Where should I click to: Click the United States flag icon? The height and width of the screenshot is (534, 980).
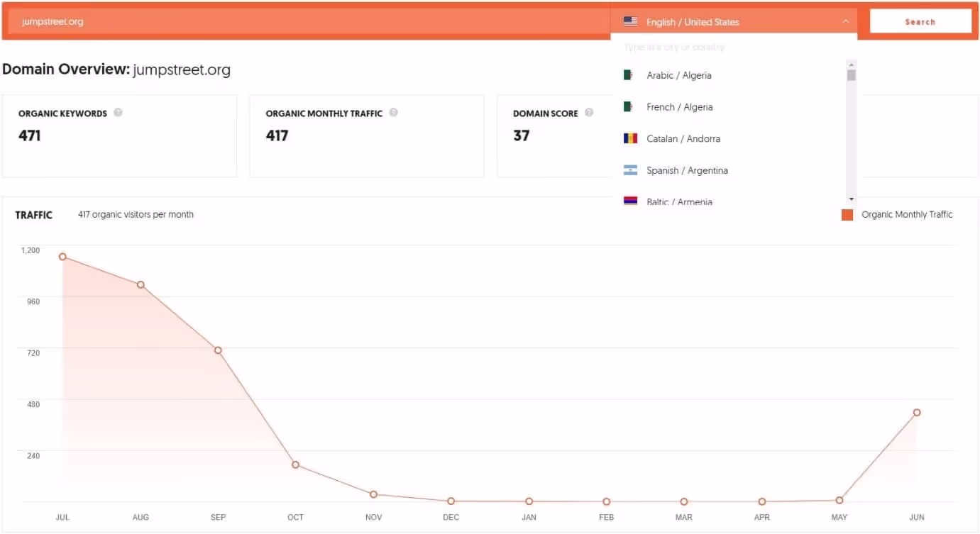tap(630, 21)
